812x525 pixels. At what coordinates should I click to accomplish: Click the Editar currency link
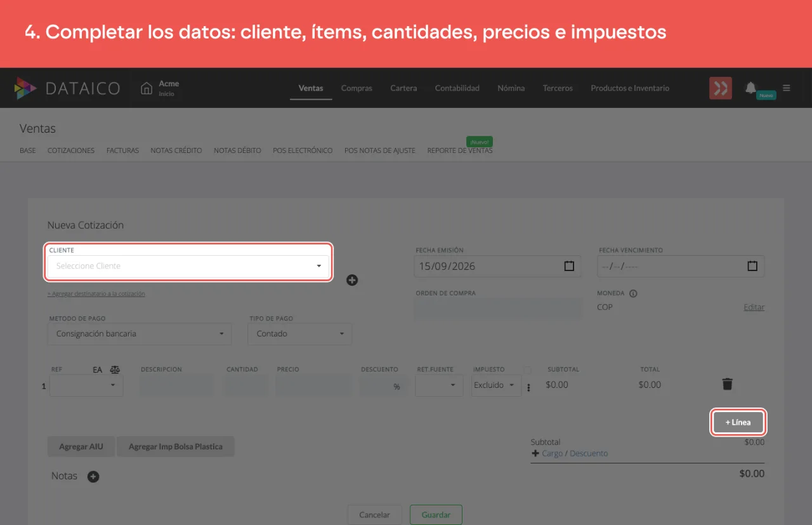(754, 307)
